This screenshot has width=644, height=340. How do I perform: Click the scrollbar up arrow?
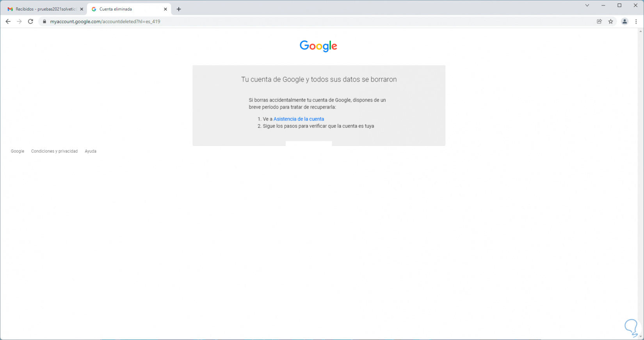pos(640,31)
